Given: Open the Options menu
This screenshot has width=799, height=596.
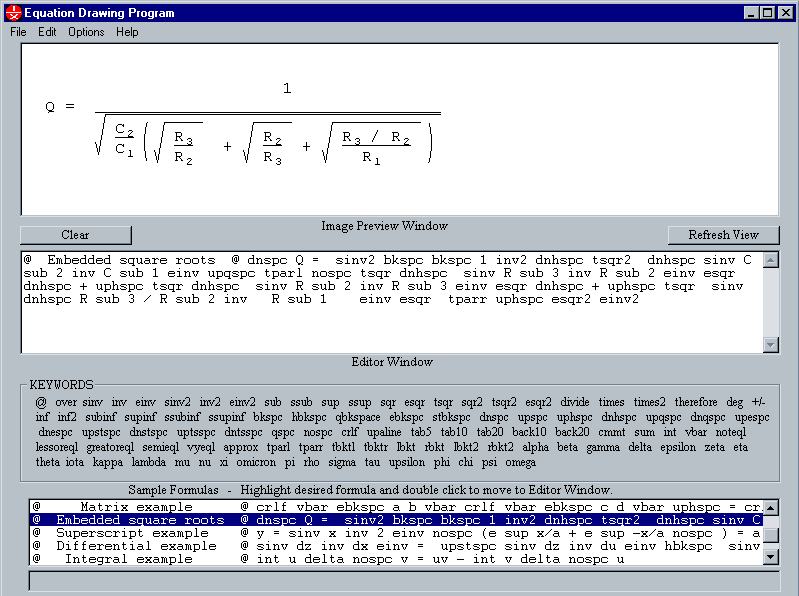Looking at the screenshot, I should click(86, 32).
